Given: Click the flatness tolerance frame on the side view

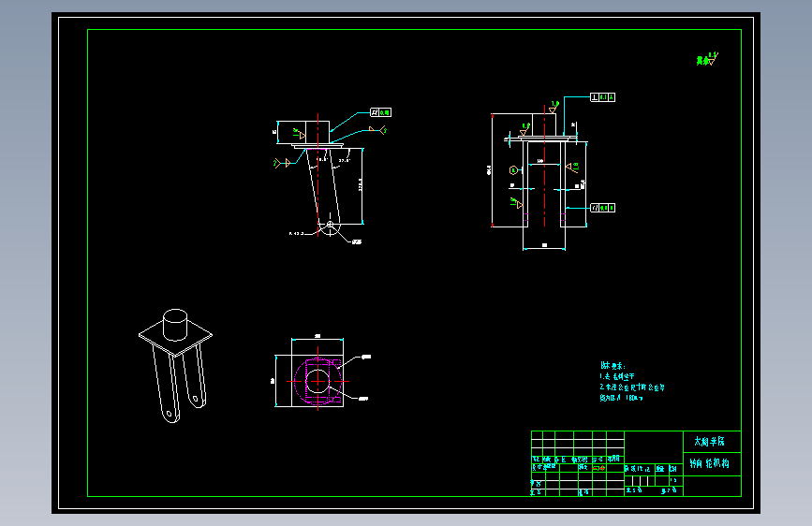Looking at the screenshot, I should [380, 112].
